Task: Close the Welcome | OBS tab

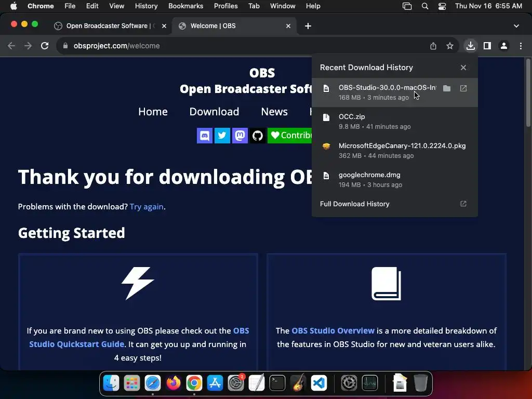Action: point(288,26)
